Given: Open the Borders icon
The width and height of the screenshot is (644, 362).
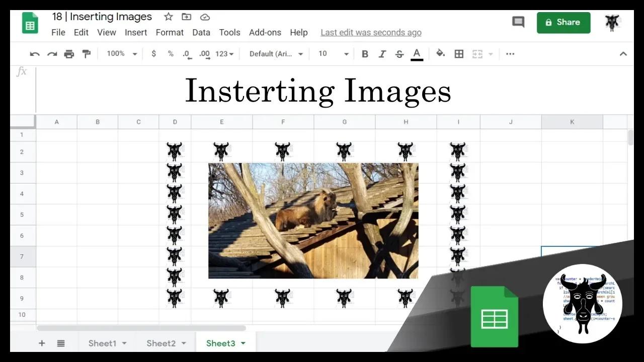Looking at the screenshot, I should click(x=458, y=53).
